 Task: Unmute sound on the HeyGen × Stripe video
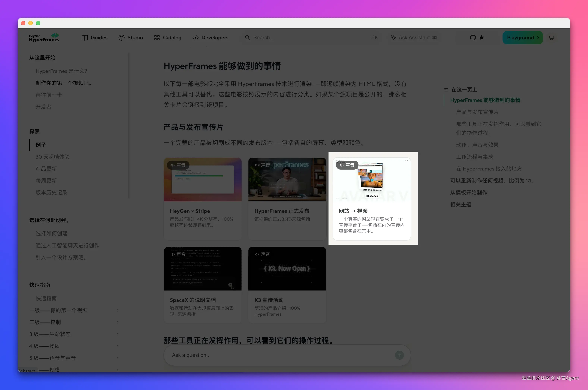pos(178,165)
